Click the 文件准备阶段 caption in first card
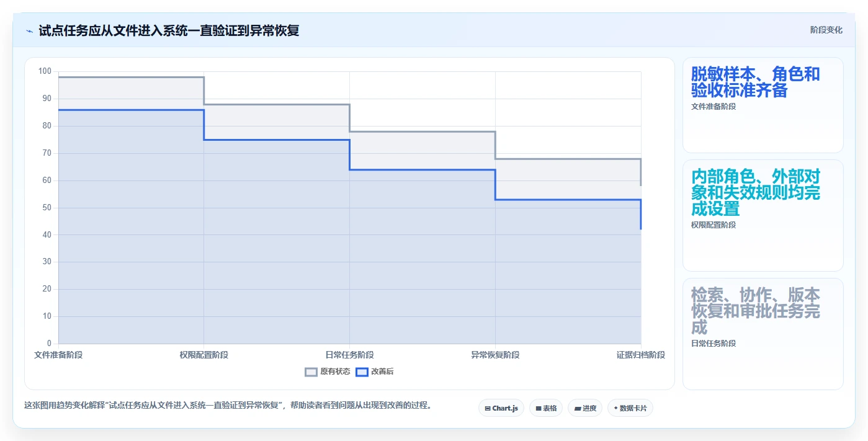The width and height of the screenshot is (868, 441). (714, 106)
